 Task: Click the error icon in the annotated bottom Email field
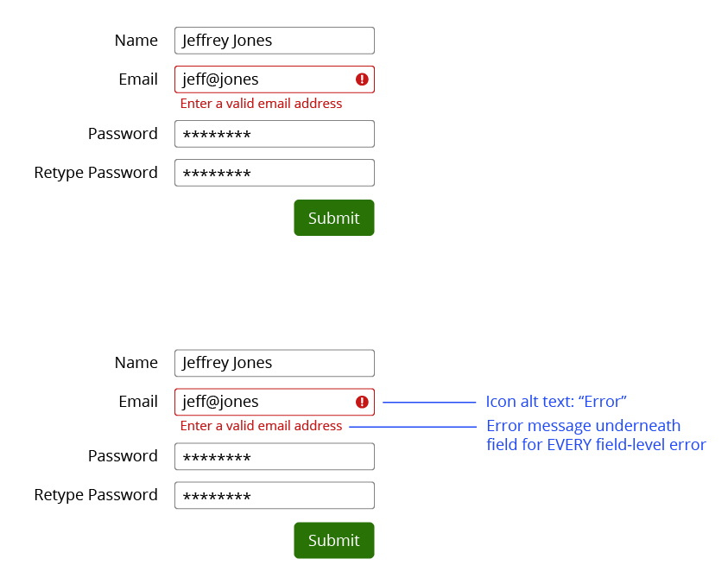362,402
